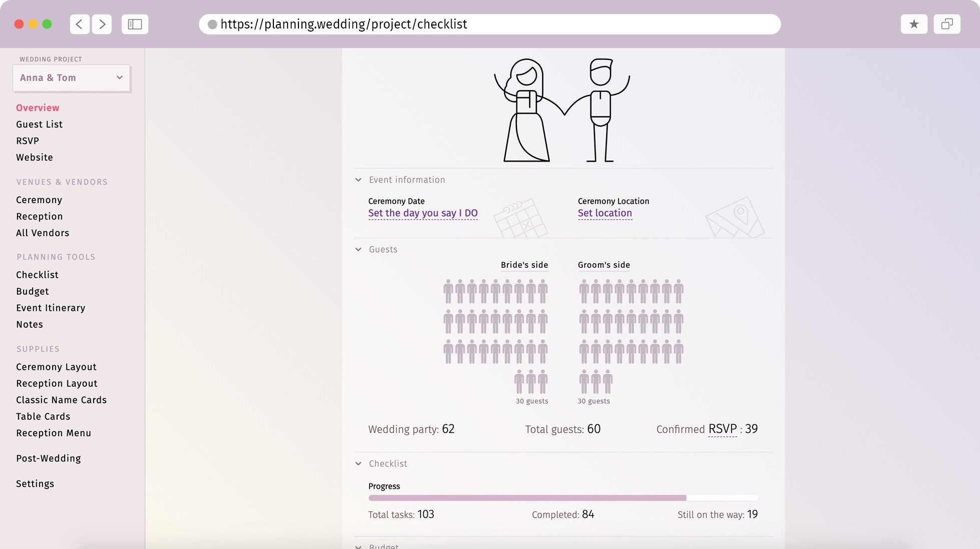Click the Checklist icon in Planning Tools sidebar
The width and height of the screenshot is (980, 549).
click(x=37, y=274)
